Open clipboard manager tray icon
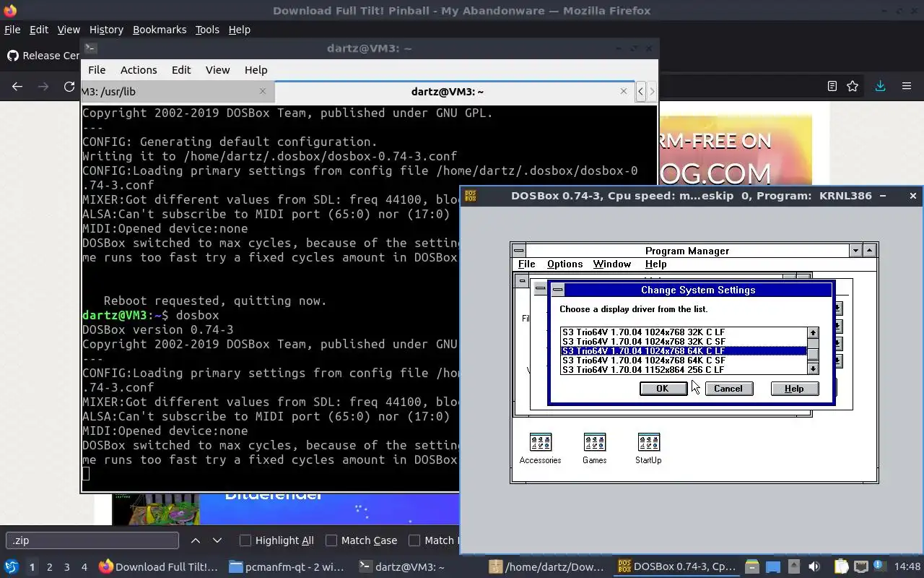This screenshot has width=924, height=578. click(841, 566)
